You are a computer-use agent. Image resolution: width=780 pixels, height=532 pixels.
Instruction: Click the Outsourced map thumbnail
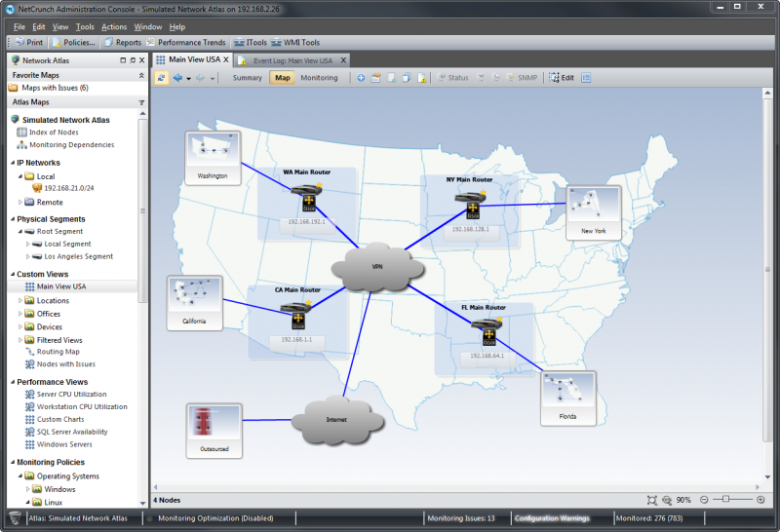coord(214,431)
